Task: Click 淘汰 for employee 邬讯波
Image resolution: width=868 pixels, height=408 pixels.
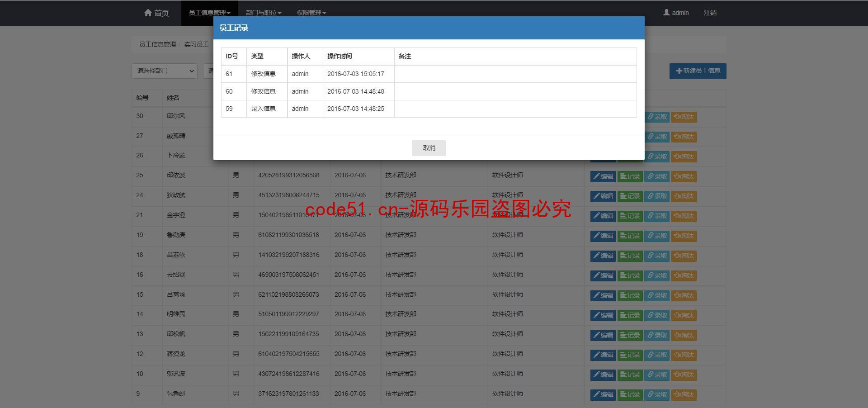Action: click(684, 375)
